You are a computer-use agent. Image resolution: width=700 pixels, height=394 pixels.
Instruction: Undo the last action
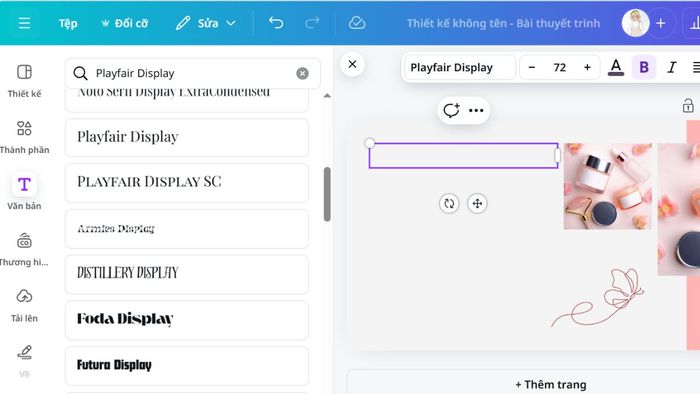tap(276, 23)
